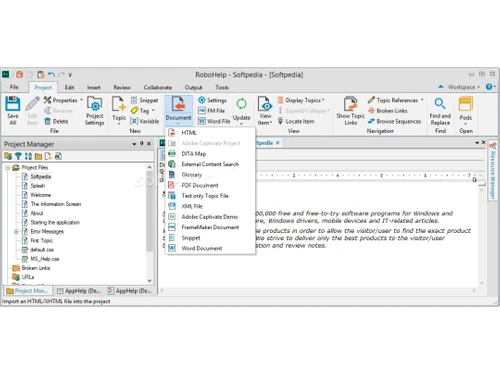The width and height of the screenshot is (500, 375).
Task: Click the Topic button under New
Action: pyautogui.click(x=119, y=110)
